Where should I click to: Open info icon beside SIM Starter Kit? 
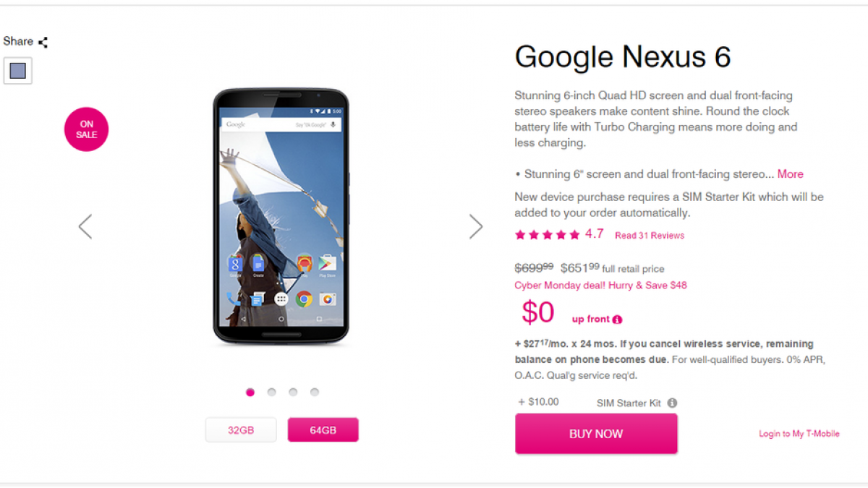pyautogui.click(x=672, y=403)
